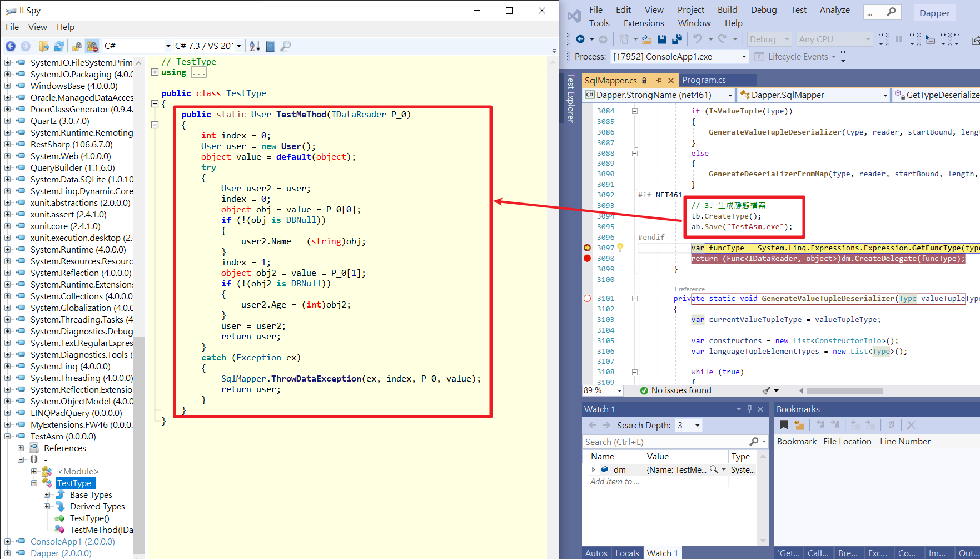This screenshot has height=559, width=980.
Task: Open Visual Studio Analyze menu
Action: [x=834, y=10]
